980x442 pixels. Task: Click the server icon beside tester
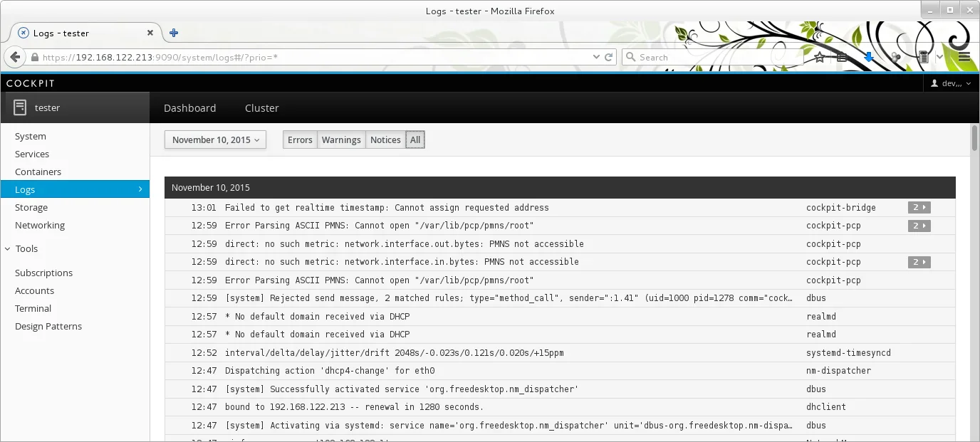[x=19, y=107]
